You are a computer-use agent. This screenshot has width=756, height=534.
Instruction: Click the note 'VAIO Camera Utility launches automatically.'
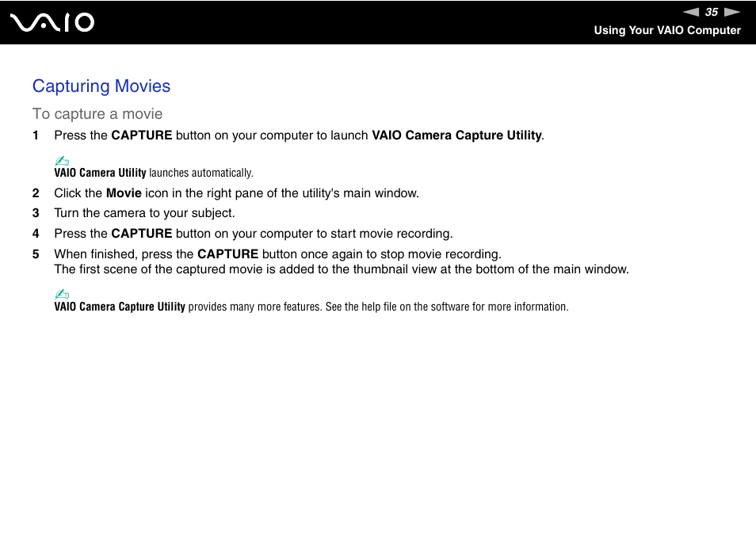153,173
